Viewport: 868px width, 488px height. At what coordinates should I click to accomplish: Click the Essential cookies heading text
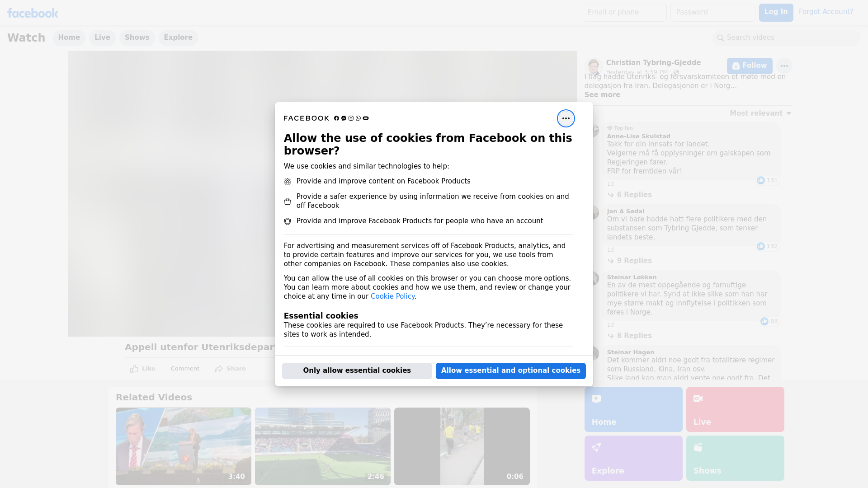(321, 316)
